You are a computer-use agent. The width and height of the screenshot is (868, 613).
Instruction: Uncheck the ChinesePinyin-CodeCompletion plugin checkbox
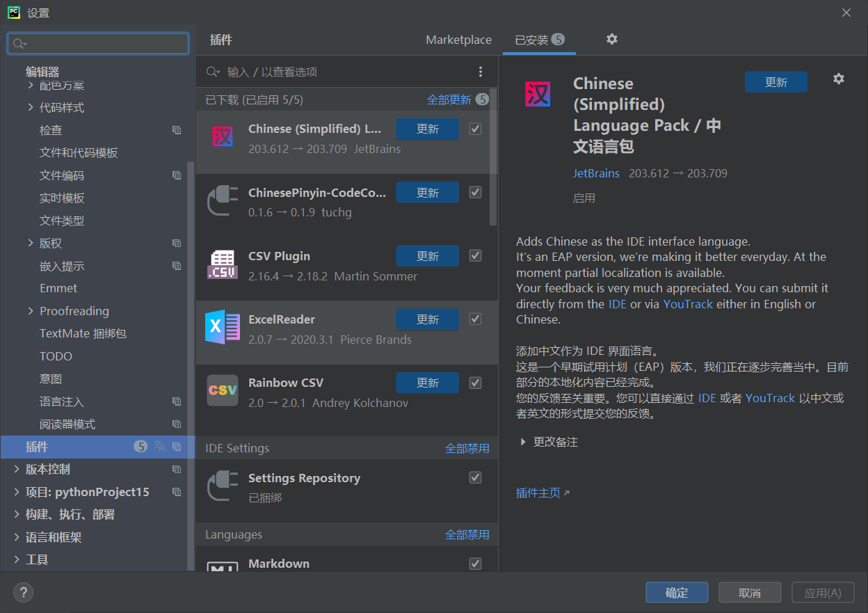(476, 192)
